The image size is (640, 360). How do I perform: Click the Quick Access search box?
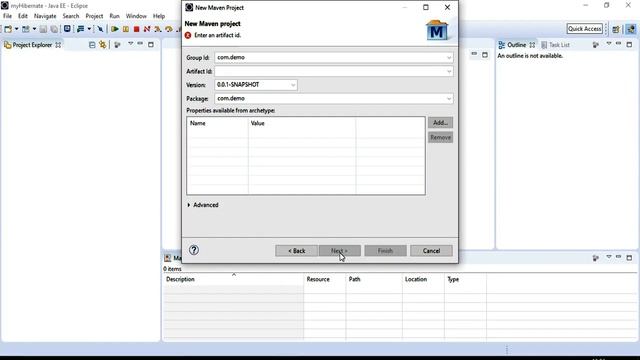click(x=584, y=29)
